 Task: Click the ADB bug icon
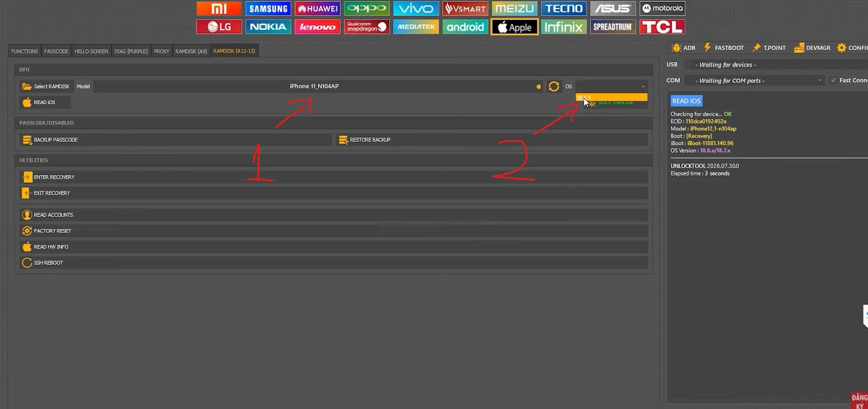click(x=676, y=48)
